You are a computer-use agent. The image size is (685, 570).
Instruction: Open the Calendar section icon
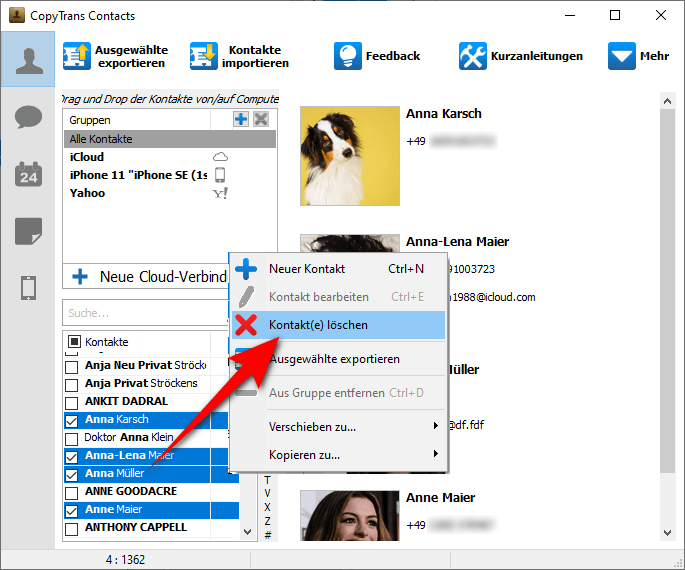tap(28, 174)
